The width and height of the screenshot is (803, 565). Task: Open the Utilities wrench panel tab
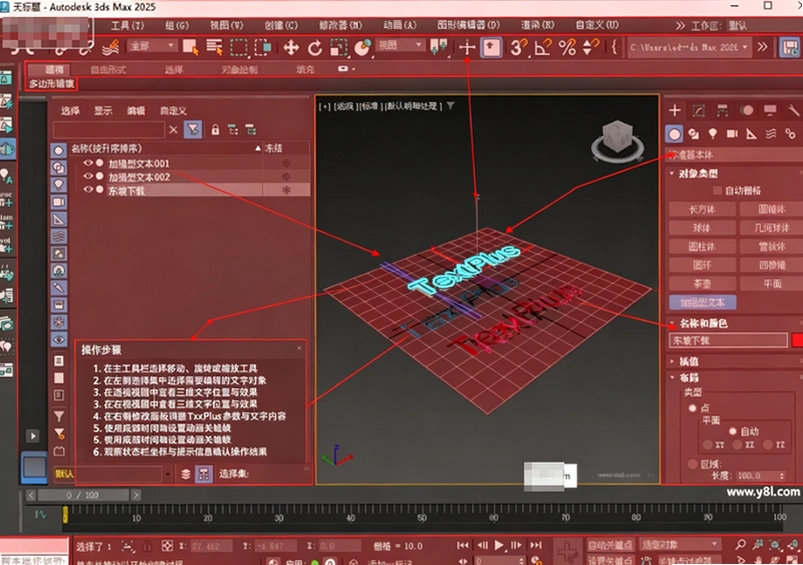click(793, 110)
